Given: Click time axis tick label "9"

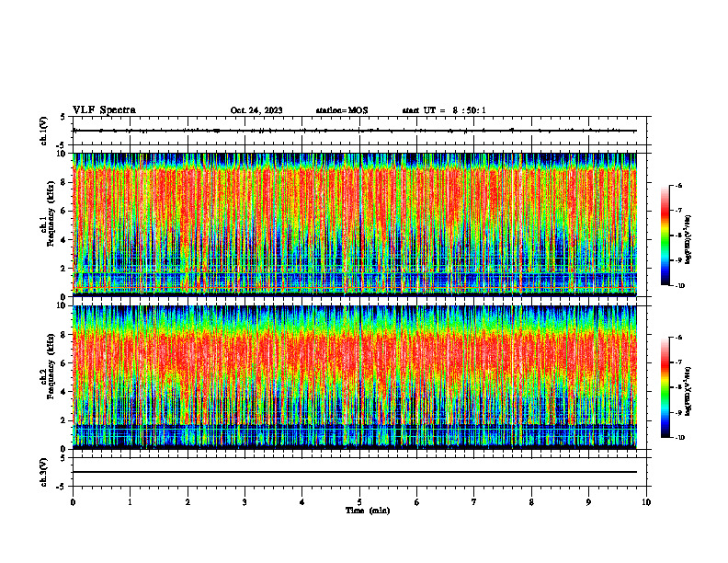Looking at the screenshot, I should point(588,502).
